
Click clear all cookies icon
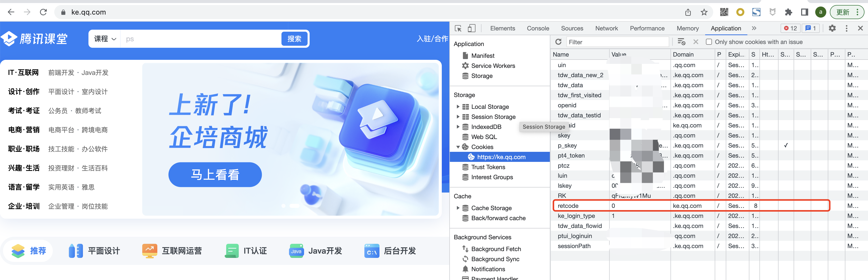pyautogui.click(x=681, y=42)
